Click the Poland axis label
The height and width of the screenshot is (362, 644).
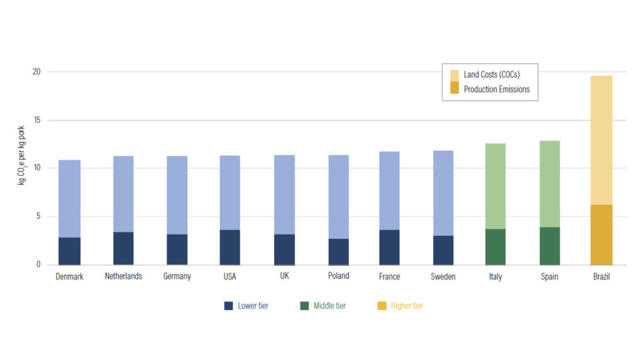[338, 276]
